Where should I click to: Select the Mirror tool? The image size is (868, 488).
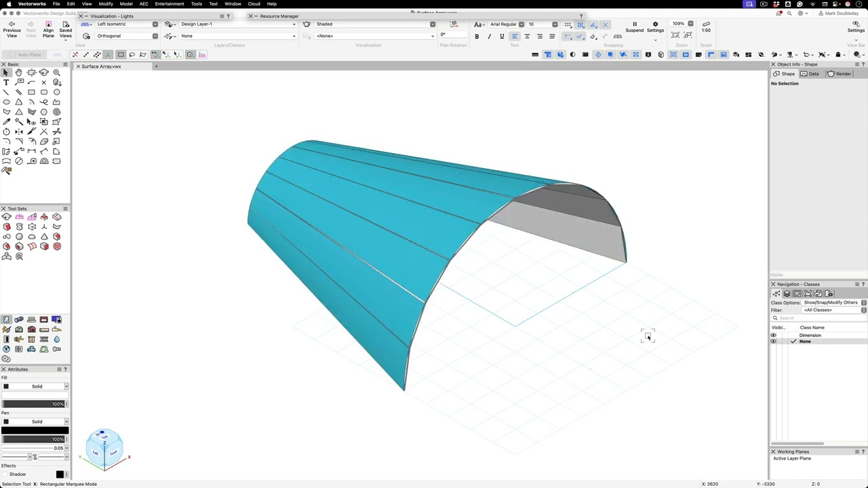[x=19, y=131]
